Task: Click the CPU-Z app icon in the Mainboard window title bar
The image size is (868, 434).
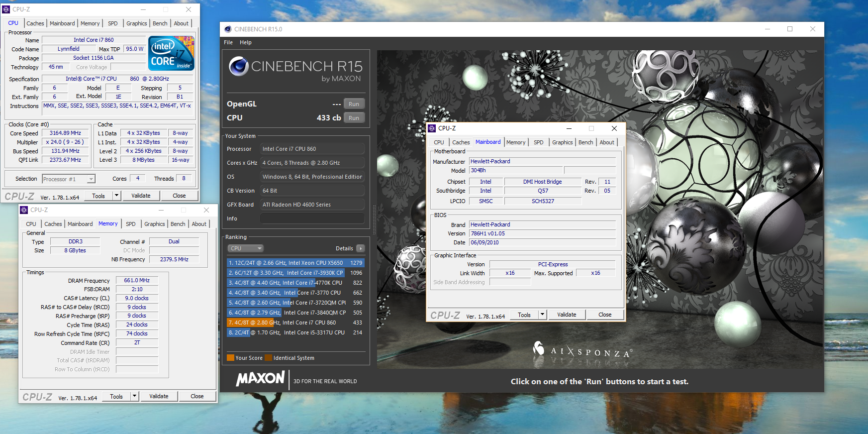Action: click(x=432, y=128)
